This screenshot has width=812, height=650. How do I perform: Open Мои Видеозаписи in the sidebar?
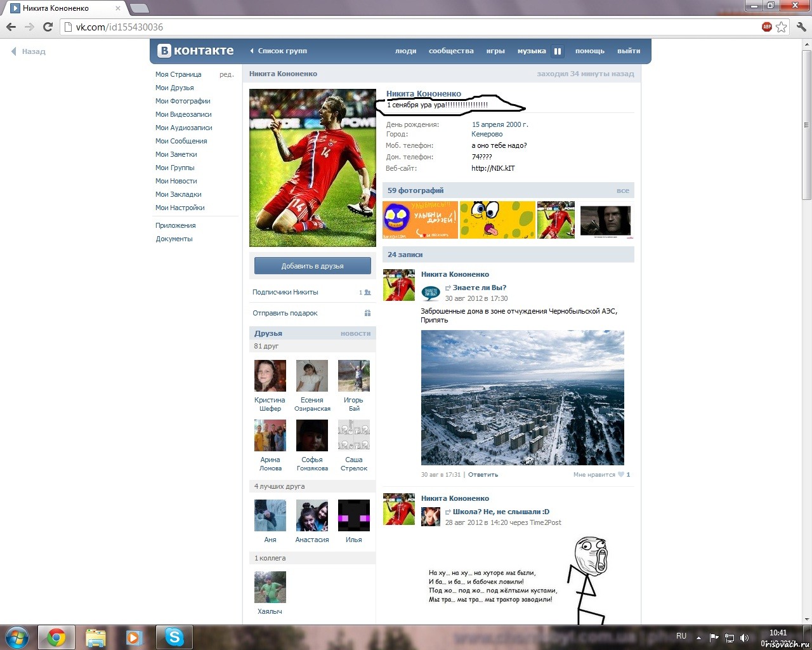[x=183, y=114]
